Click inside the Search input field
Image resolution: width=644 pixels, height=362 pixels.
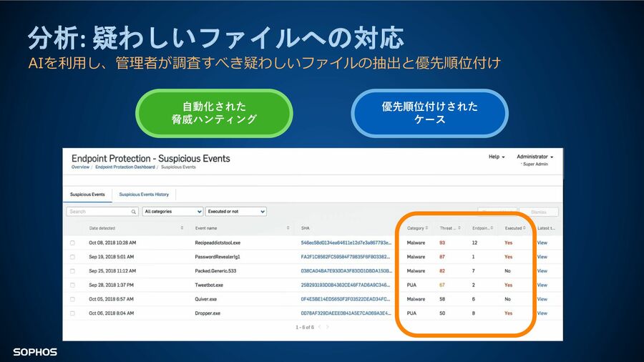tap(98, 212)
